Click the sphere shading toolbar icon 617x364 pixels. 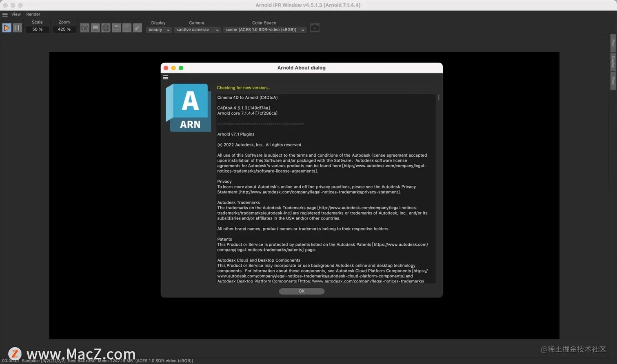[138, 28]
